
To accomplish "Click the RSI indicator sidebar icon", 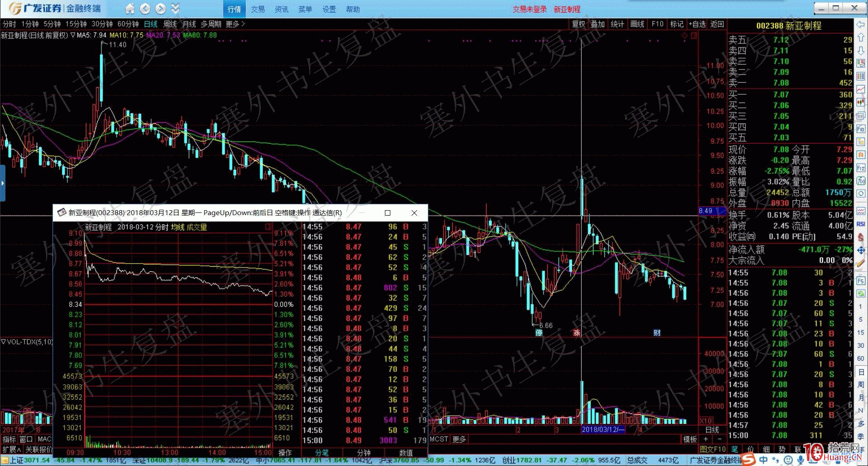I will pos(861,224).
